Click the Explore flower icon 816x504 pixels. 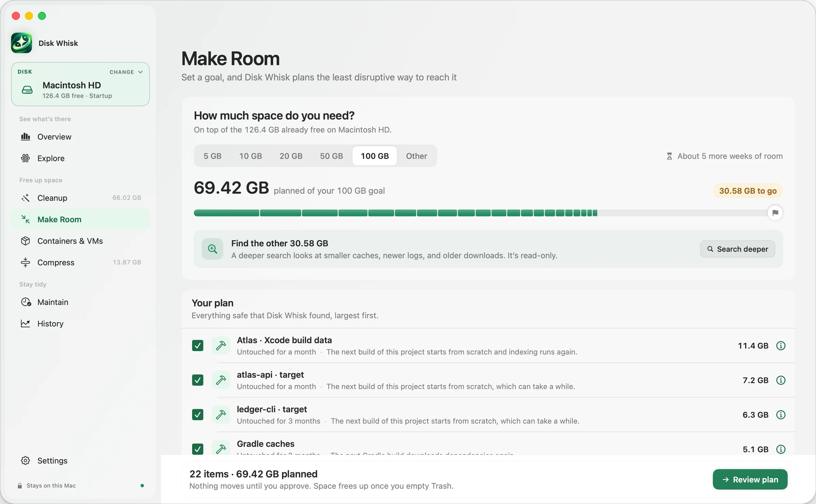point(26,158)
